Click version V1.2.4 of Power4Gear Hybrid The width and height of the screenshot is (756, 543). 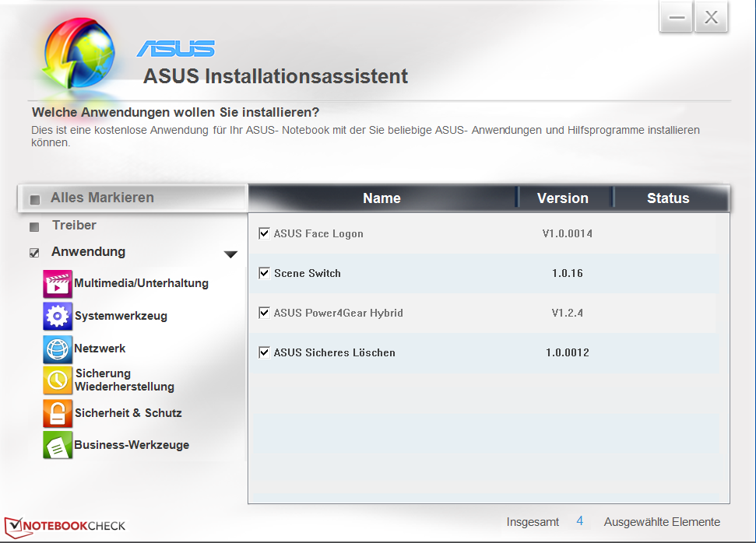[568, 313]
